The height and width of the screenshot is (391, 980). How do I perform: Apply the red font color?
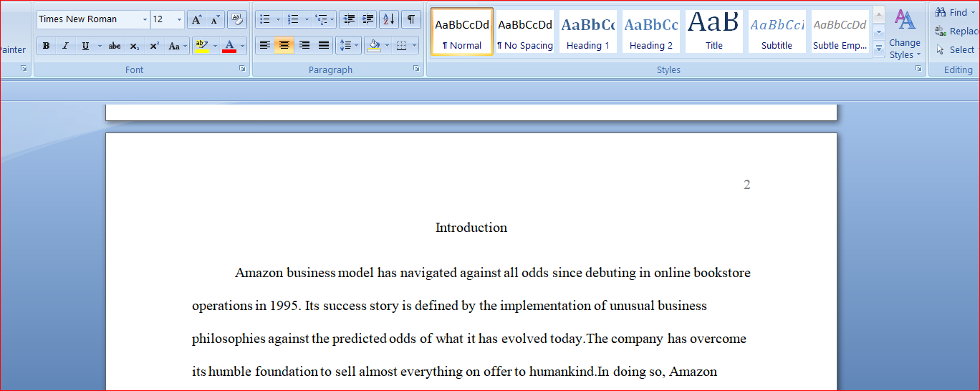[229, 46]
